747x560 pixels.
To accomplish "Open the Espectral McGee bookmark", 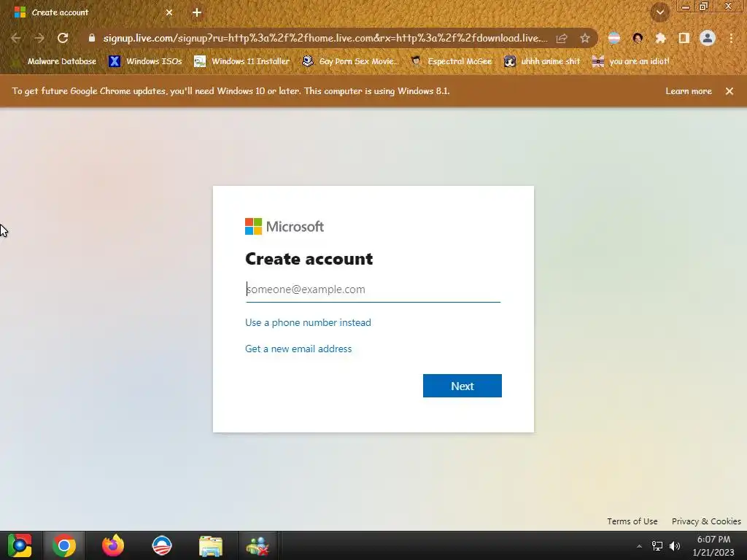I will (452, 61).
